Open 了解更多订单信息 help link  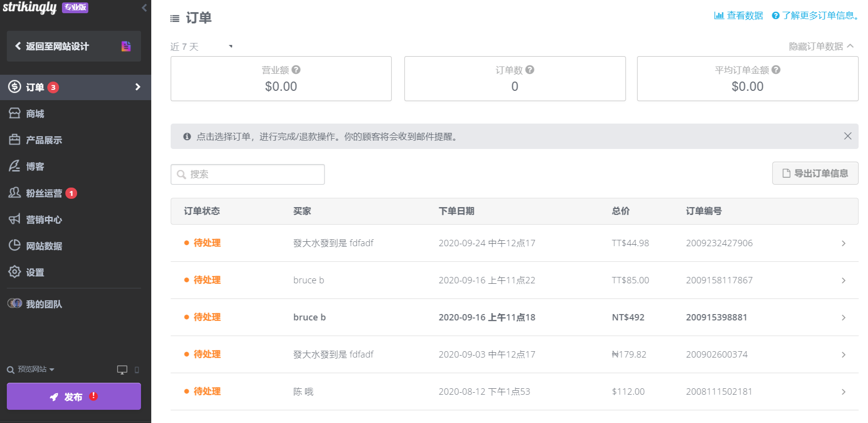(x=815, y=16)
